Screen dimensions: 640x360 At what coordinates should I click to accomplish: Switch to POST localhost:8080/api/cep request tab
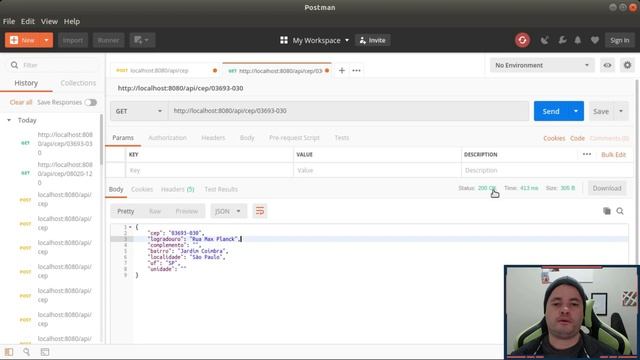point(166,71)
